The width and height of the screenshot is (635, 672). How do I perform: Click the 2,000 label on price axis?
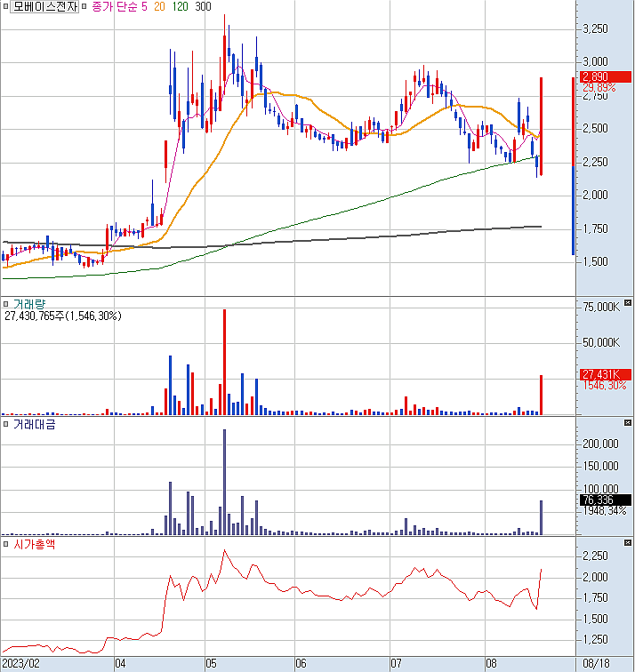tap(595, 195)
